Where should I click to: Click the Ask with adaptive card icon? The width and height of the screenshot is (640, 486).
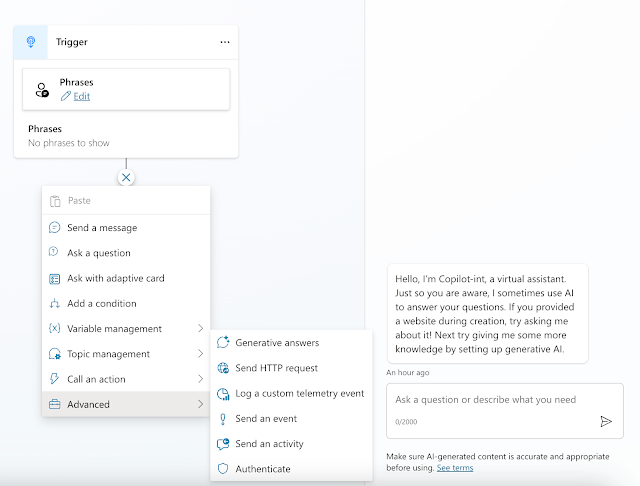click(x=54, y=279)
